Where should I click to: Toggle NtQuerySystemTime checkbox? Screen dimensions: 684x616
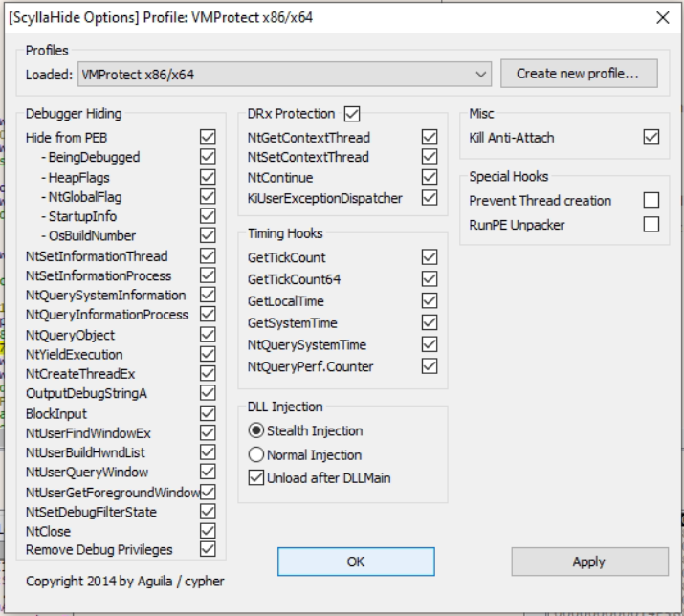point(430,344)
